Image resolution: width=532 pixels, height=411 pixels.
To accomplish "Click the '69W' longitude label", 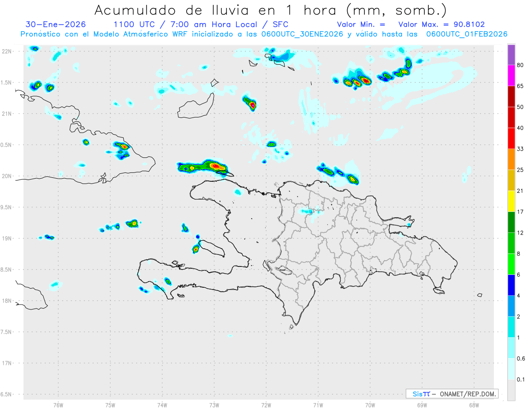I will point(422,405).
